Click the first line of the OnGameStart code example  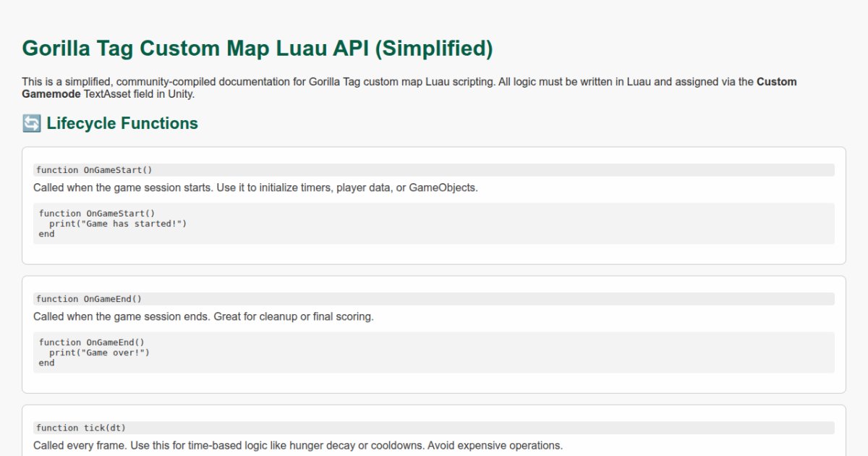tap(97, 214)
